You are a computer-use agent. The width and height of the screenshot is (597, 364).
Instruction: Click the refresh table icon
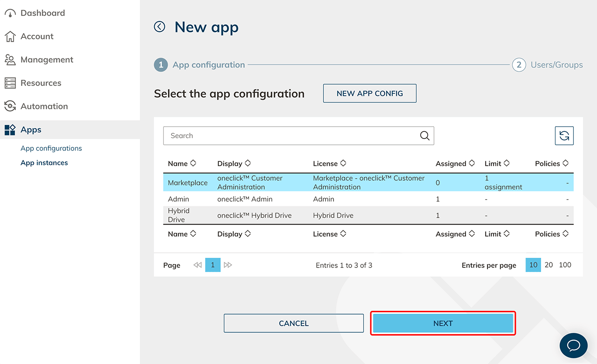click(x=564, y=136)
